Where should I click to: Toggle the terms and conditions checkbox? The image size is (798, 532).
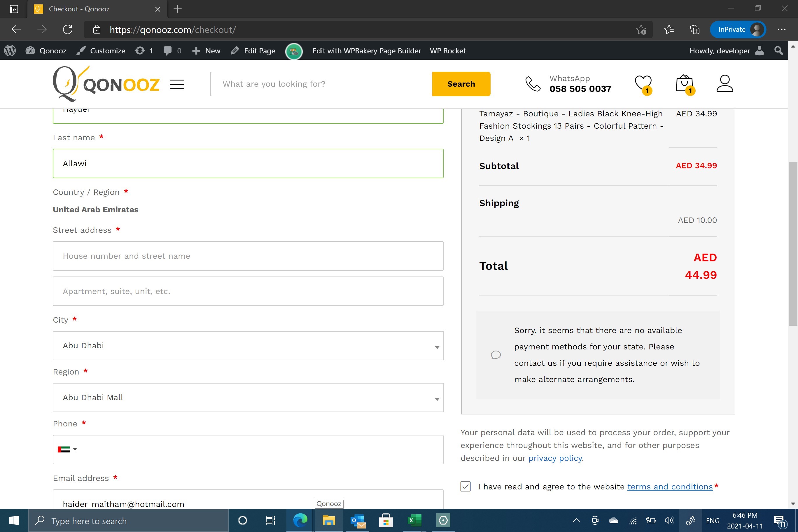coord(466,487)
